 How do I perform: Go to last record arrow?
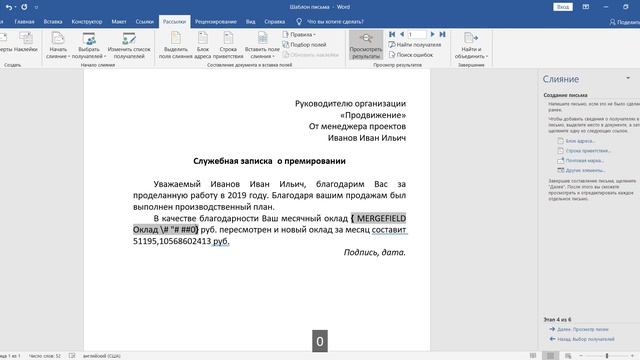pos(442,35)
